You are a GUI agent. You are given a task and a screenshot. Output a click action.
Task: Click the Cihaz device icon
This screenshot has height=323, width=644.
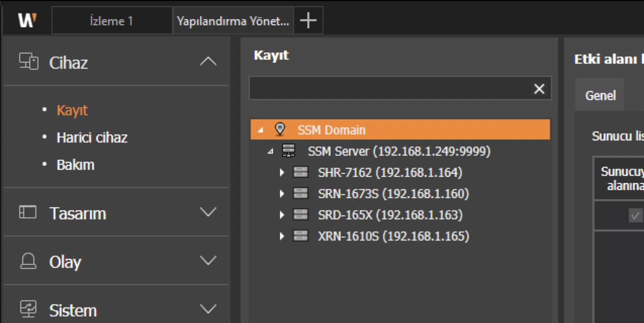coord(28,62)
